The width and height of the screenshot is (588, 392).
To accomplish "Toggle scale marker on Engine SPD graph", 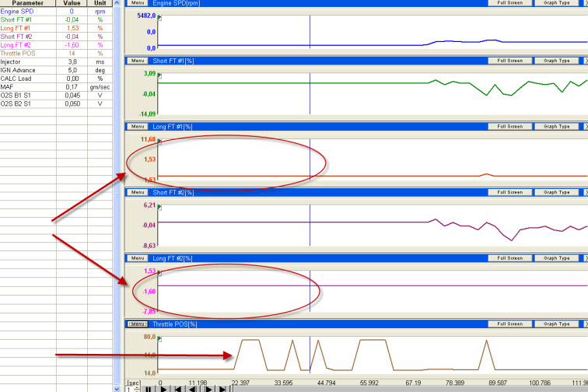I will pos(159,14).
